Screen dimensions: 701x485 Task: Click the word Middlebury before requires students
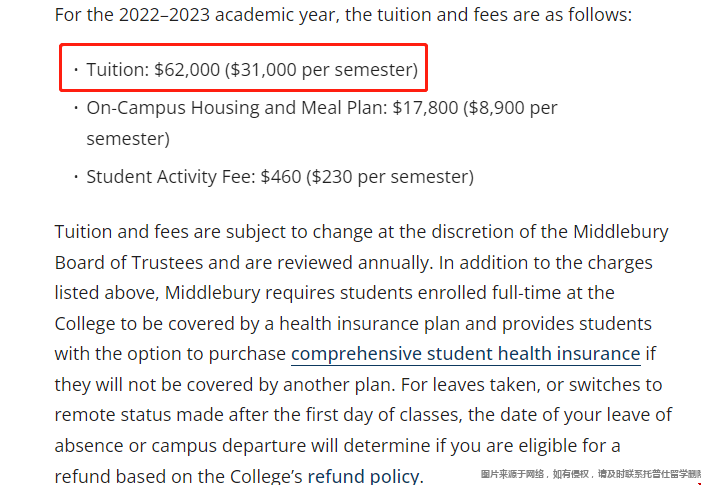212,293
